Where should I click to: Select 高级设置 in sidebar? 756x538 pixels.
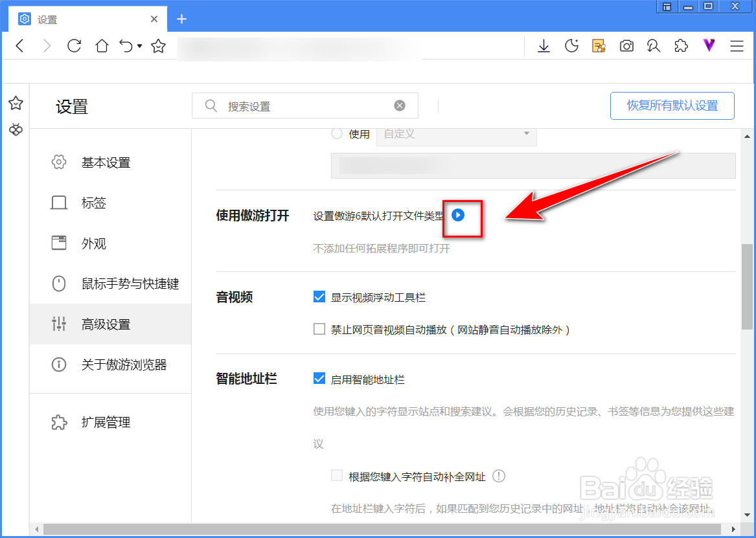[x=110, y=324]
